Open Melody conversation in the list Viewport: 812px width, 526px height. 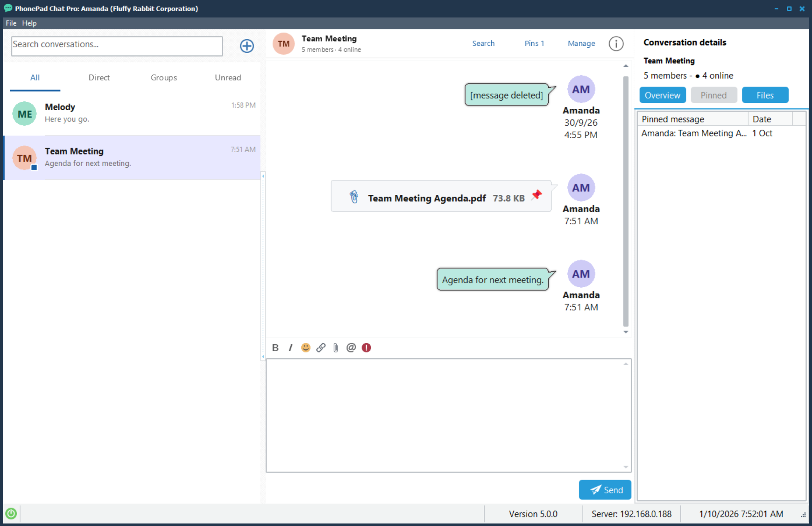(132, 113)
